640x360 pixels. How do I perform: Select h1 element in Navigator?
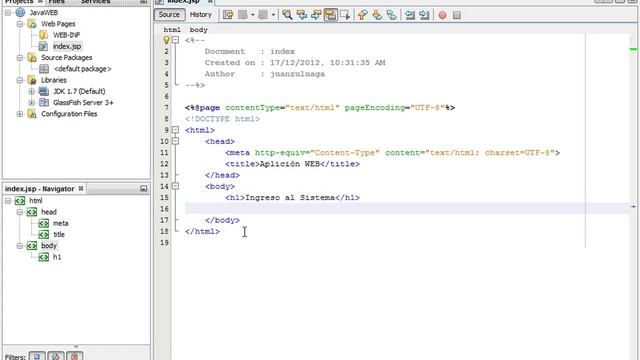click(57, 257)
